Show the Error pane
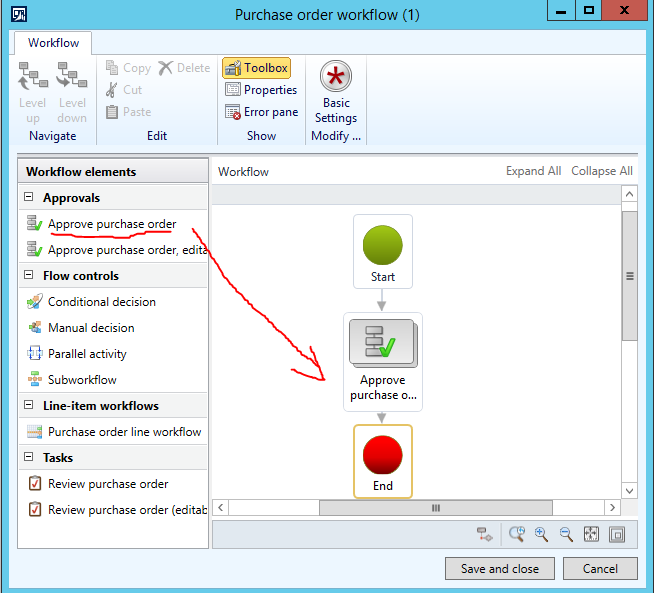 click(261, 112)
